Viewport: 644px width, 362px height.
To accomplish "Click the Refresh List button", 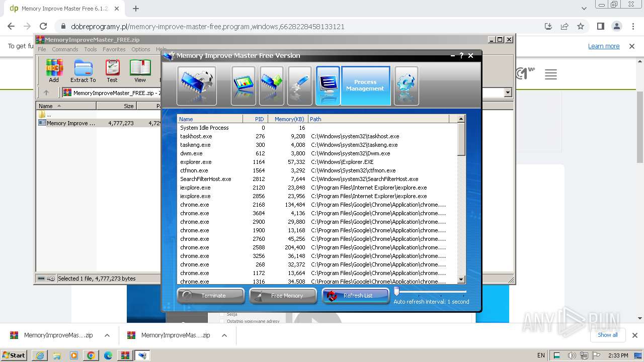I will [356, 296].
